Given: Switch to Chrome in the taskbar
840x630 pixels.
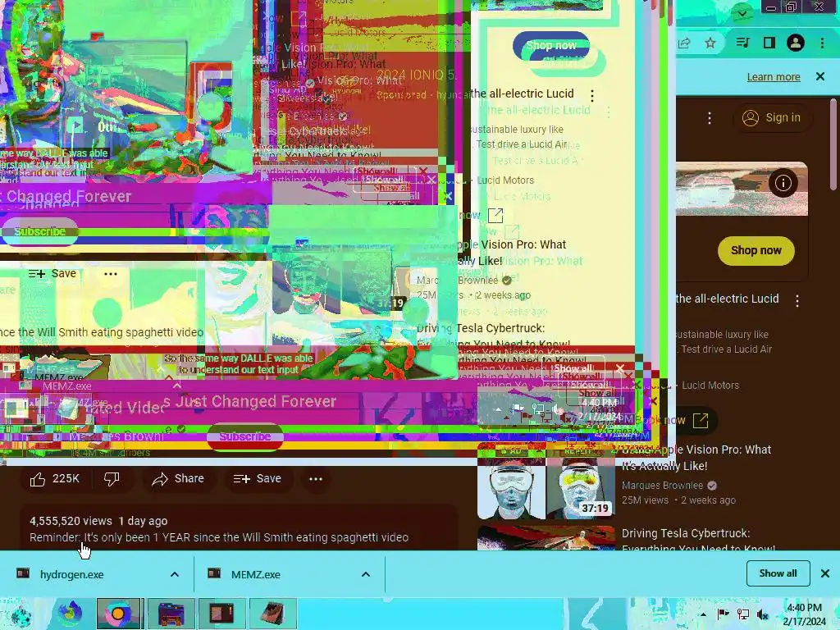Looking at the screenshot, I should point(120,614).
